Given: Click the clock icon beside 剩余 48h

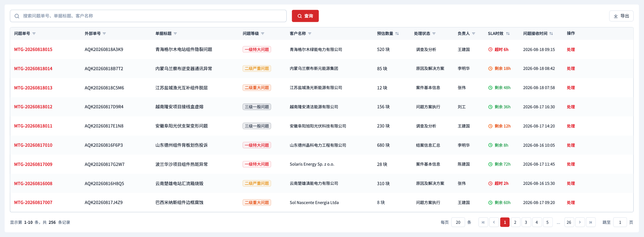Looking at the screenshot, I should click(490, 88).
